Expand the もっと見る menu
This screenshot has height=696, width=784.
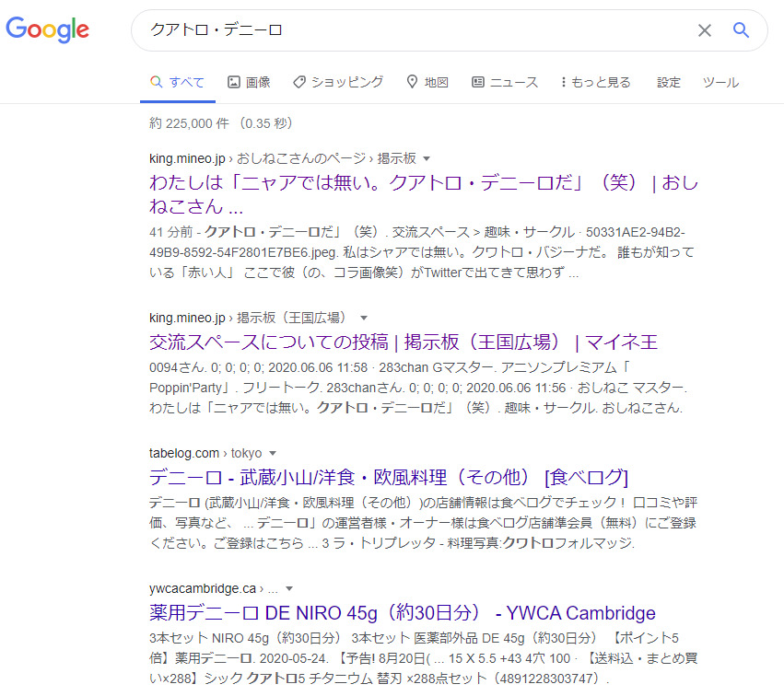595,83
